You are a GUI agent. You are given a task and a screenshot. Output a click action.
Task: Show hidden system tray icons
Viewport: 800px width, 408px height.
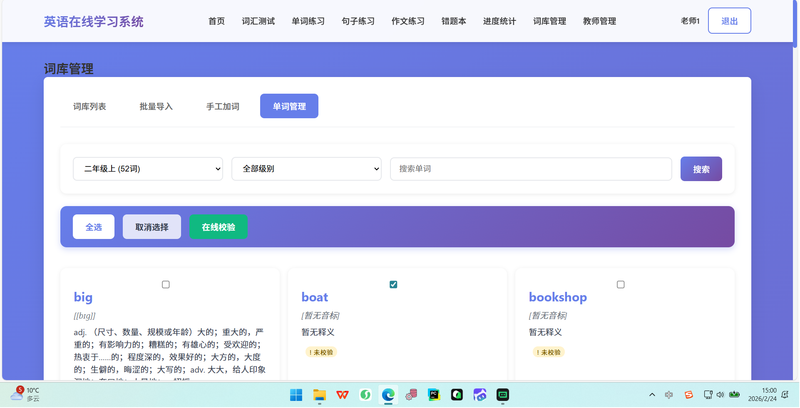(x=653, y=395)
